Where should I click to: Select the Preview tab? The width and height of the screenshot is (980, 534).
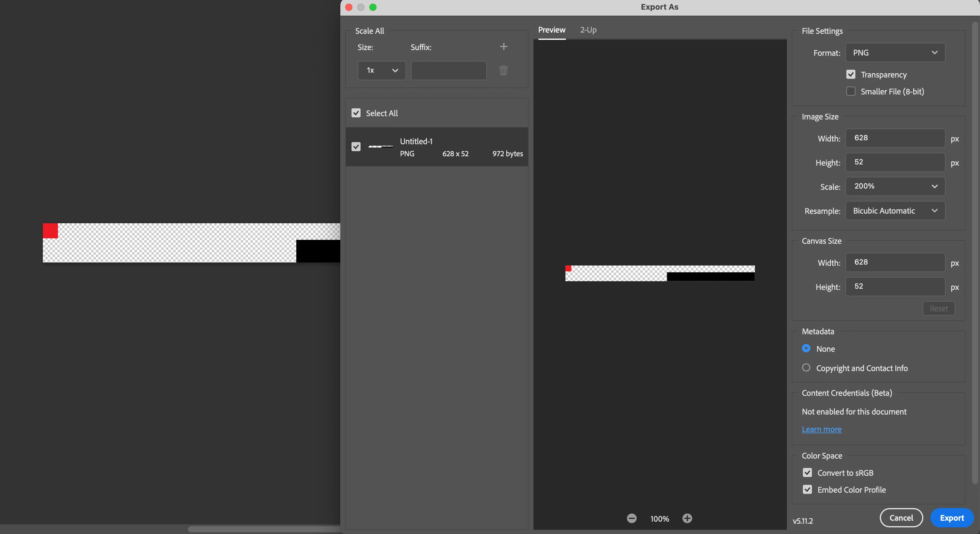pos(552,30)
